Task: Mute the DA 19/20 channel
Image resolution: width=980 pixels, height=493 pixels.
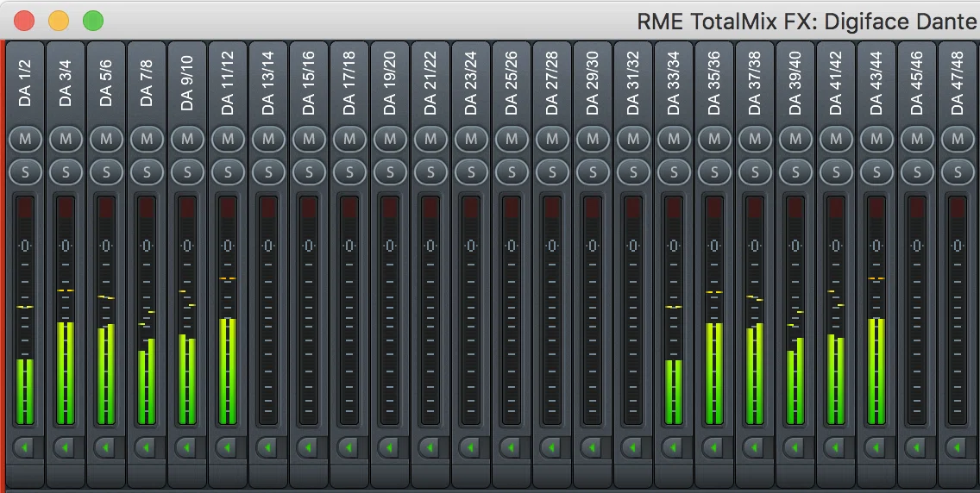Action: pyautogui.click(x=390, y=139)
